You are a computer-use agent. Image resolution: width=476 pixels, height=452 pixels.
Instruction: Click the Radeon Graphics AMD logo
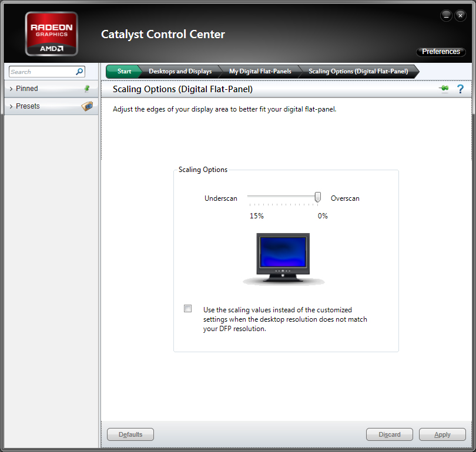[52, 33]
